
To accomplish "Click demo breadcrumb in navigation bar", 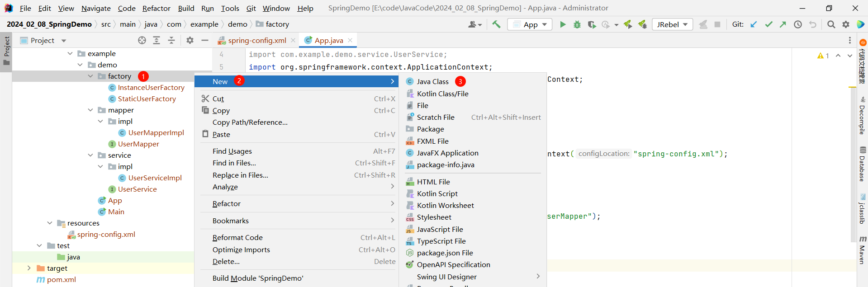I will pos(237,24).
